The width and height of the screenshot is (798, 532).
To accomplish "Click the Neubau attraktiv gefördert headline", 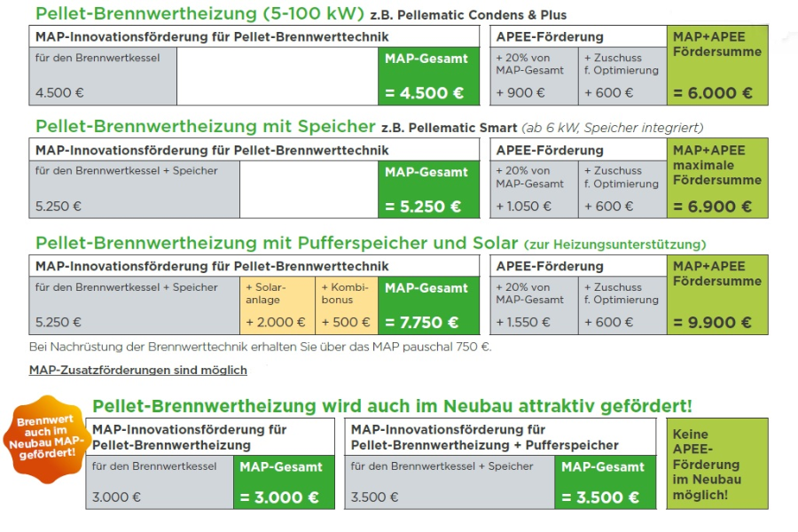I will pyautogui.click(x=392, y=406).
